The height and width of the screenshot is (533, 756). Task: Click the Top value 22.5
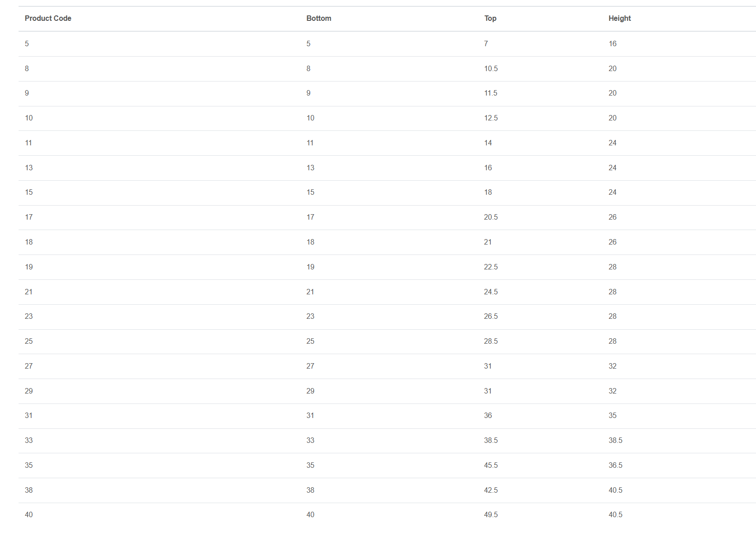coord(490,267)
